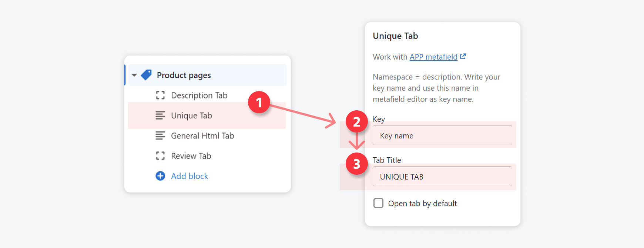This screenshot has height=248, width=644.
Task: Click the Product pages price tag icon
Action: (147, 75)
